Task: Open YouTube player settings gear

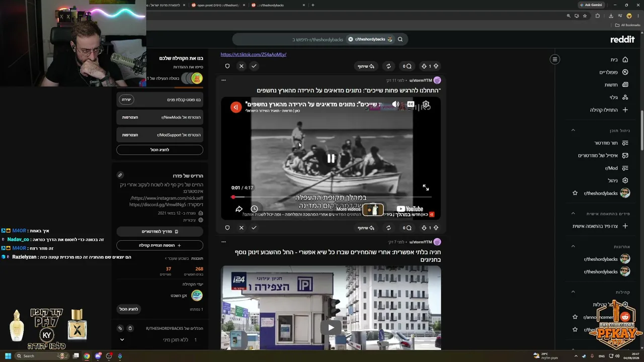Action: (426, 105)
